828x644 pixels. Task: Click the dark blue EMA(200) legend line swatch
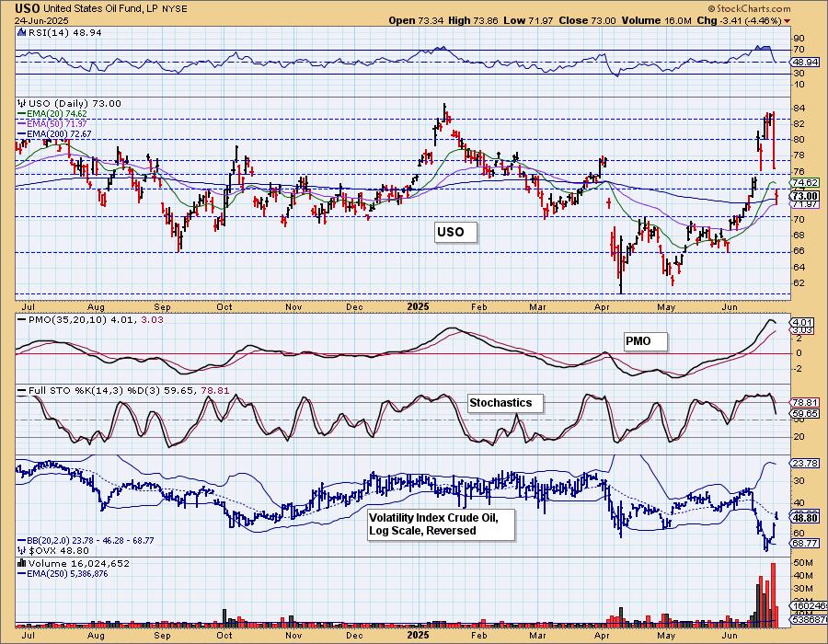(x=22, y=134)
